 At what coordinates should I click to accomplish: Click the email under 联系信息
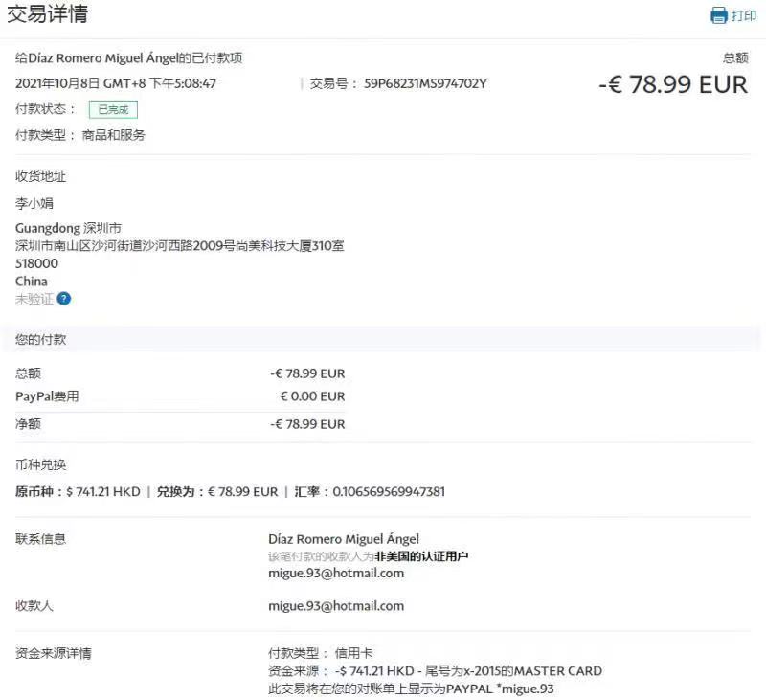336,573
